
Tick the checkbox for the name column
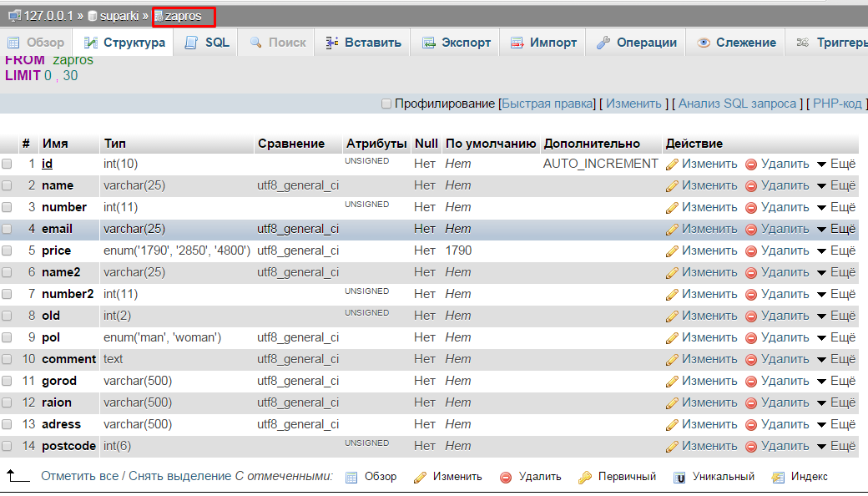[x=8, y=186]
